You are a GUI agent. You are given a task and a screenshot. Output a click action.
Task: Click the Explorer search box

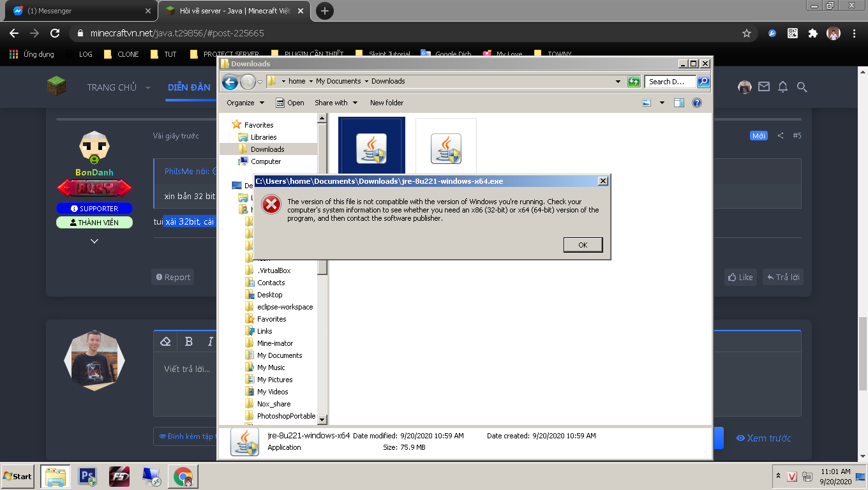coord(669,82)
